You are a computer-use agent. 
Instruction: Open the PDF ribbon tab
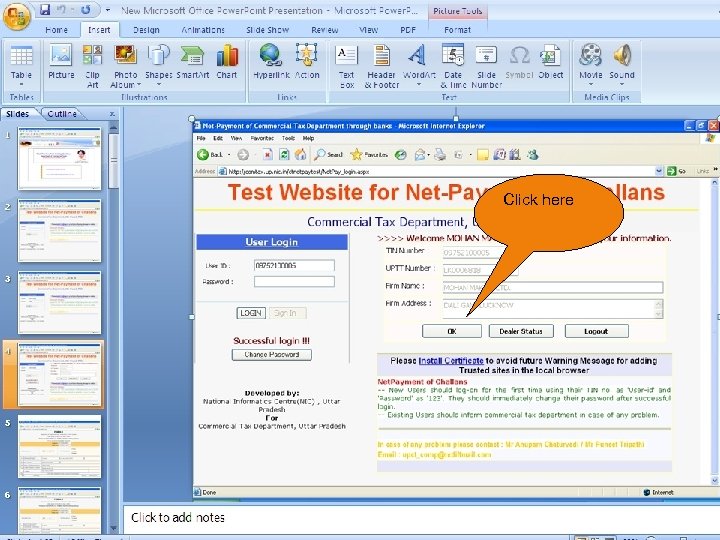408,30
